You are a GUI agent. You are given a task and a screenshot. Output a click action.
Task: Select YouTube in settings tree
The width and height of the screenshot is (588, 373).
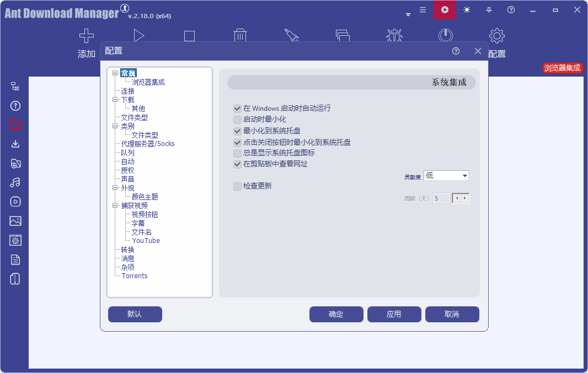(146, 240)
